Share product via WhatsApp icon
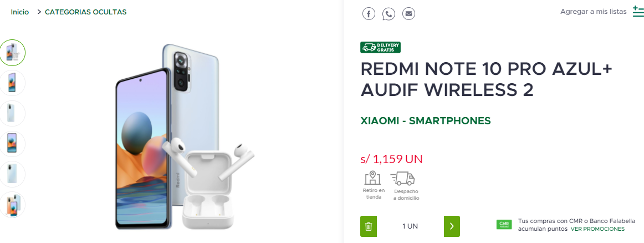The height and width of the screenshot is (243, 644). pos(389,13)
